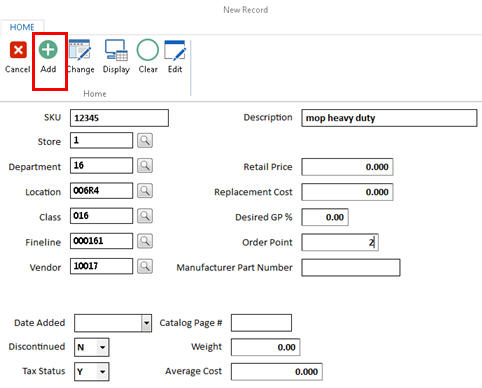
Task: Click the Manufacturer Part Number field
Action: tap(351, 268)
